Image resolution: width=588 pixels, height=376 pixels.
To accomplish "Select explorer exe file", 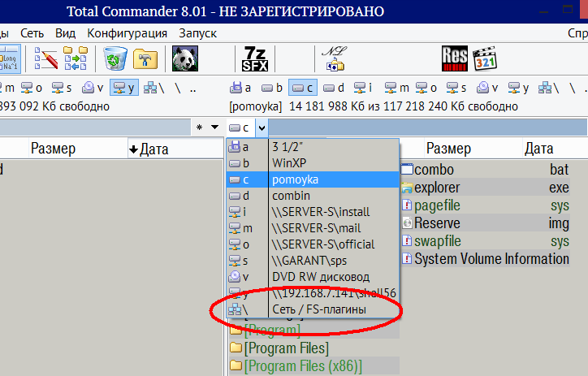I will [485, 188].
